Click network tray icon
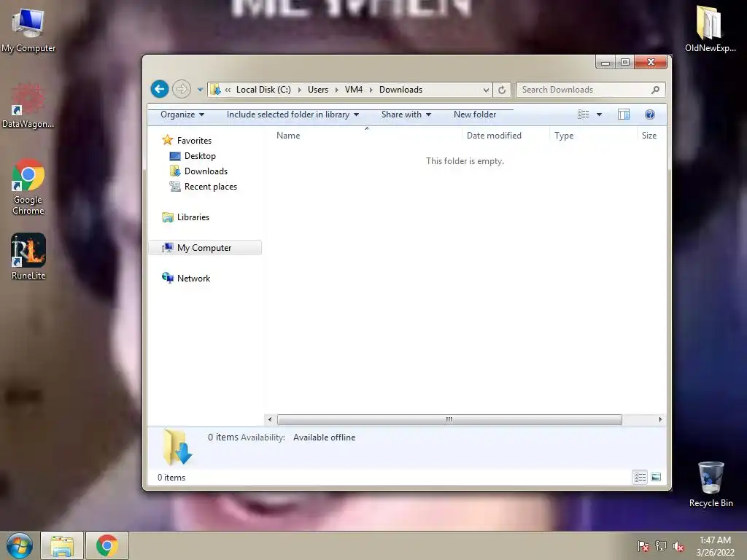747x560 pixels. 661,546
